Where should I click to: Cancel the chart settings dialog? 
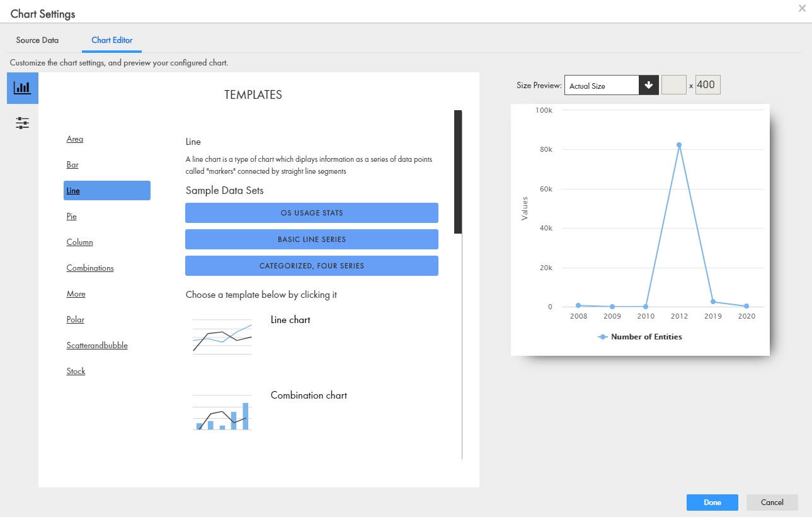click(x=772, y=502)
